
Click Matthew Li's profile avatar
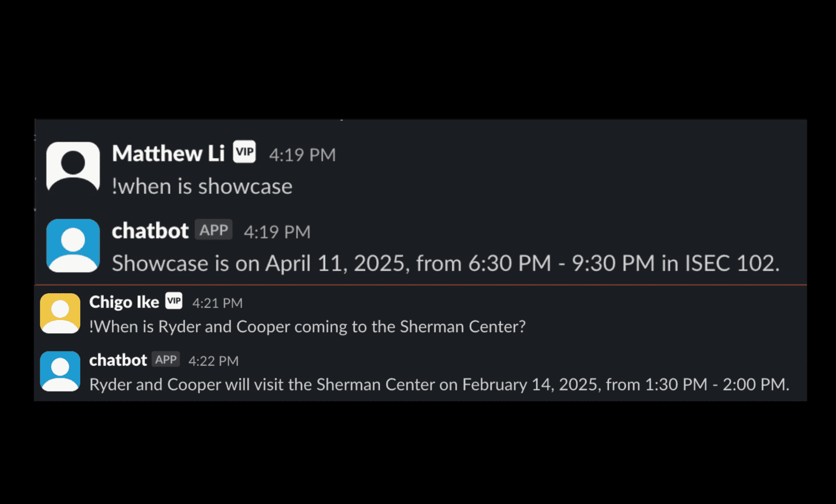(x=73, y=167)
